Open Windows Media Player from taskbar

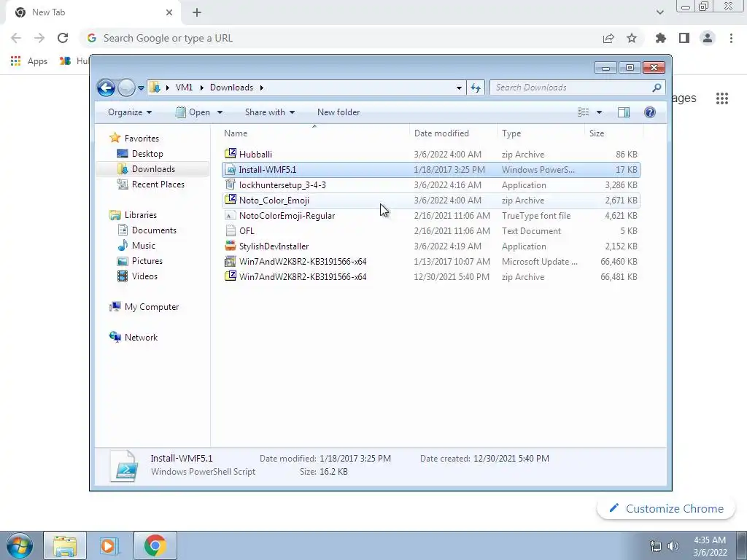pyautogui.click(x=109, y=545)
